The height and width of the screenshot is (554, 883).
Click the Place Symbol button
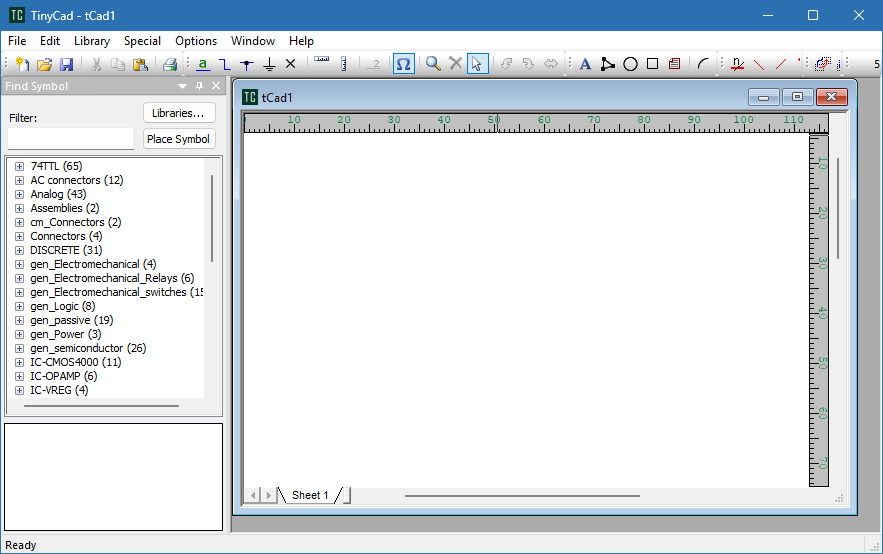pos(179,139)
